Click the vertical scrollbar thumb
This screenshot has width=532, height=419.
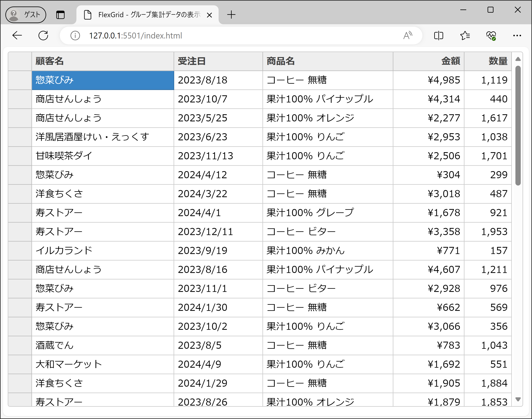click(518, 126)
